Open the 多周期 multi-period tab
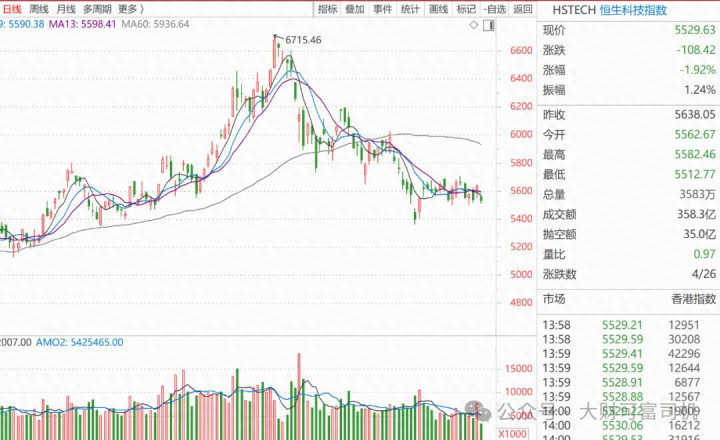Screen dimensions: 720x440 97,9
